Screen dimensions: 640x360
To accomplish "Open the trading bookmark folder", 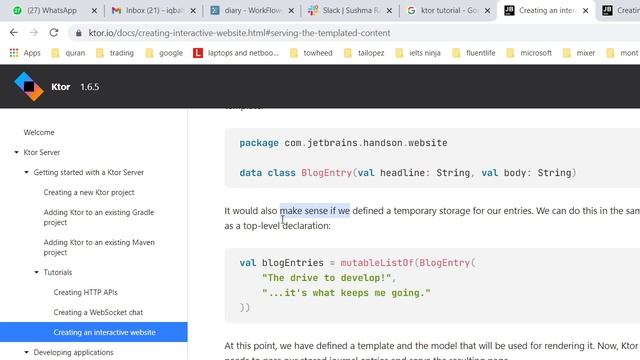I will tap(115, 53).
